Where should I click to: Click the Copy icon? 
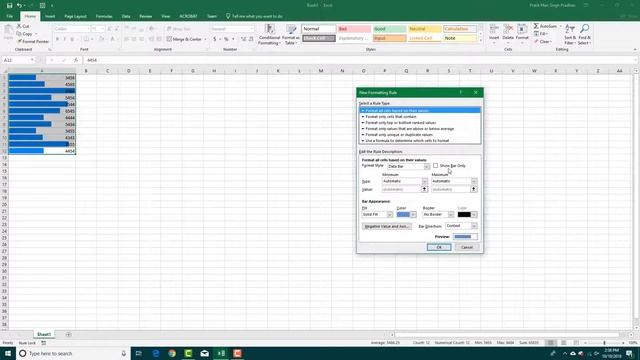click(x=19, y=34)
